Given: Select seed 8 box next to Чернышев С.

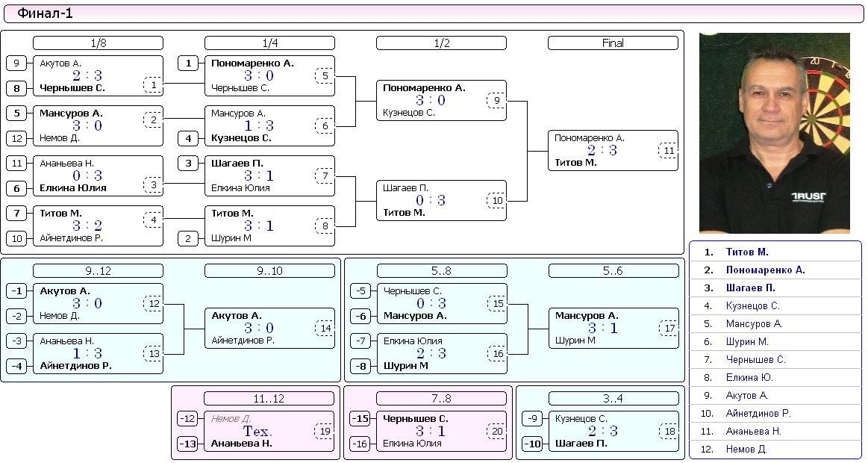Looking at the screenshot, I should point(16,87).
